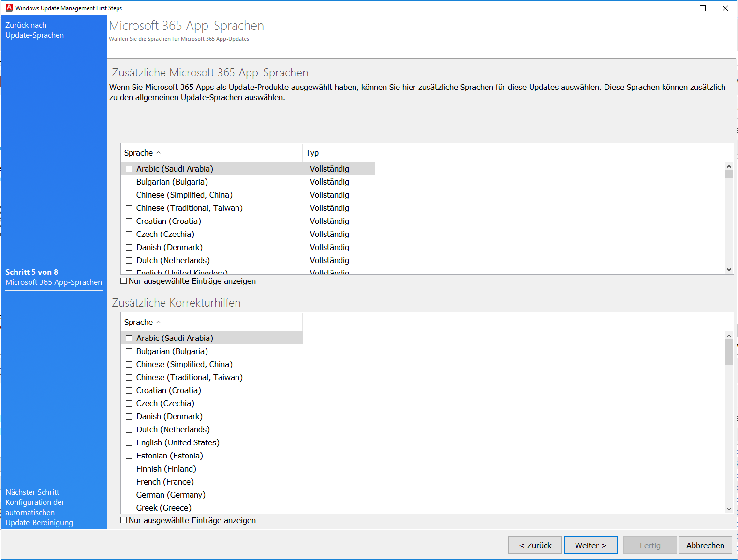The height and width of the screenshot is (560, 738).
Task: Click the down arrow of the App-Sprachen list scrollbar
Action: point(729,270)
